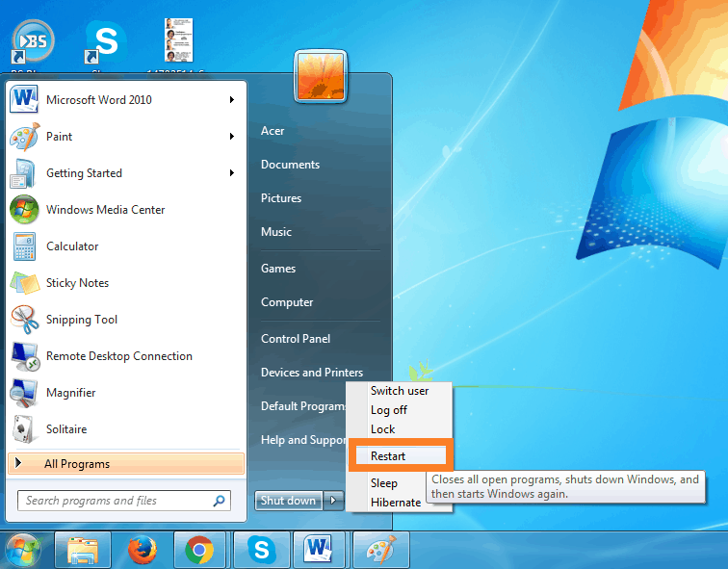The width and height of the screenshot is (728, 569).
Task: Expand All Programs list
Action: (x=126, y=464)
